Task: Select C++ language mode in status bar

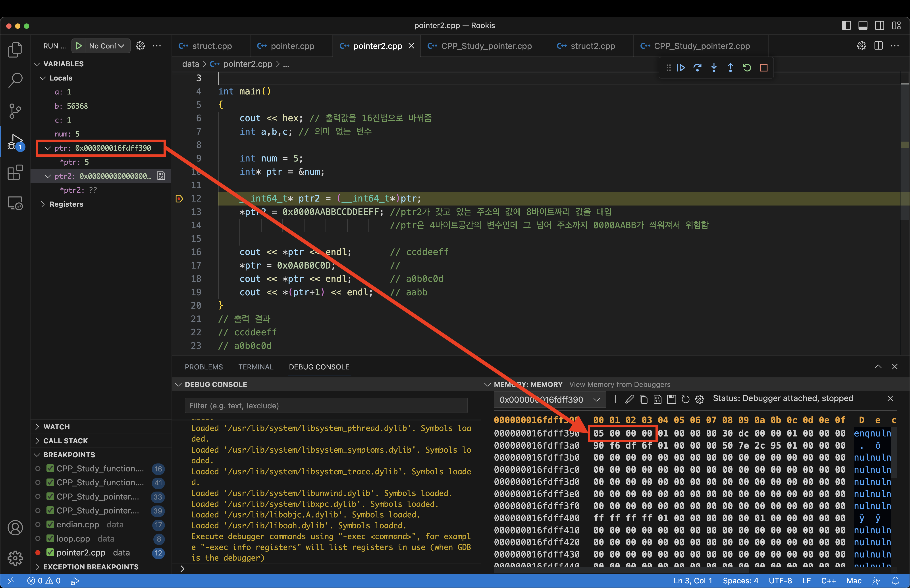Action: tap(829, 581)
